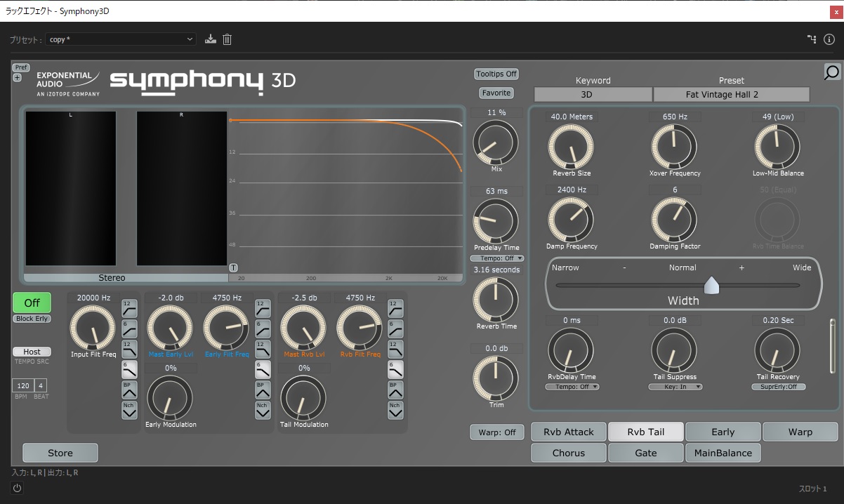Save the rack effect preset
The width and height of the screenshot is (844, 504).
tap(210, 39)
